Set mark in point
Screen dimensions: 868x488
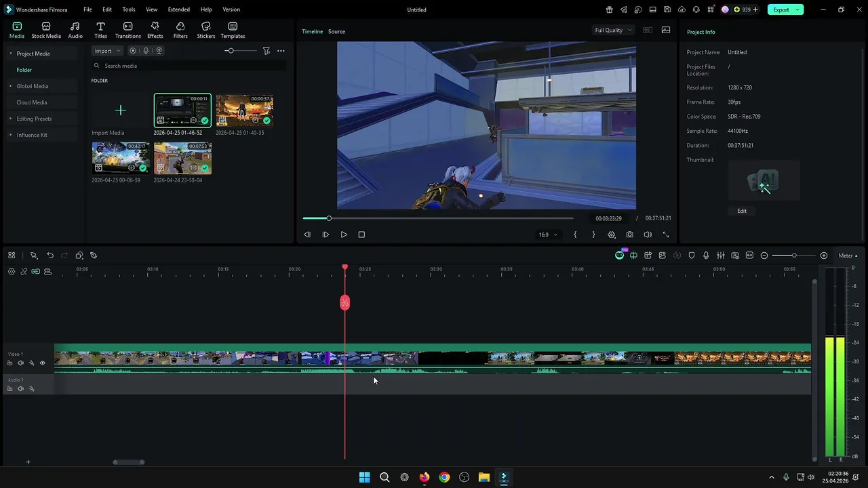[575, 235]
